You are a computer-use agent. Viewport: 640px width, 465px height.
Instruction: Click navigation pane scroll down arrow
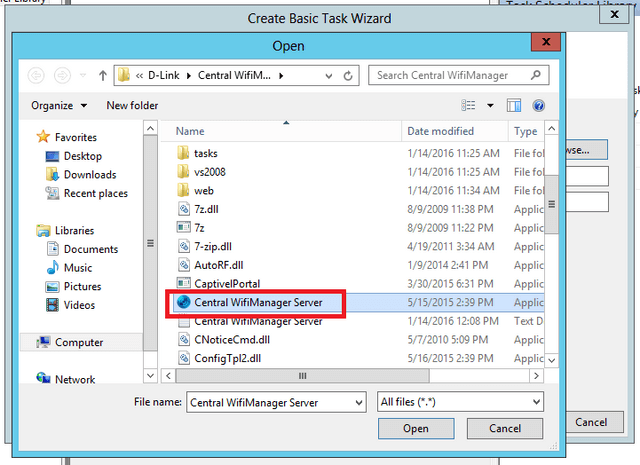pos(150,376)
